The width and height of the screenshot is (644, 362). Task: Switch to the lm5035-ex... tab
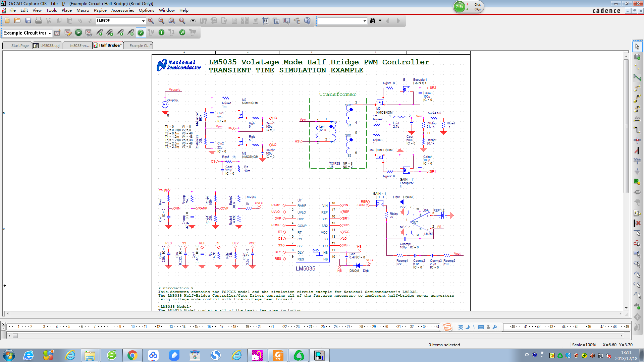(x=77, y=46)
